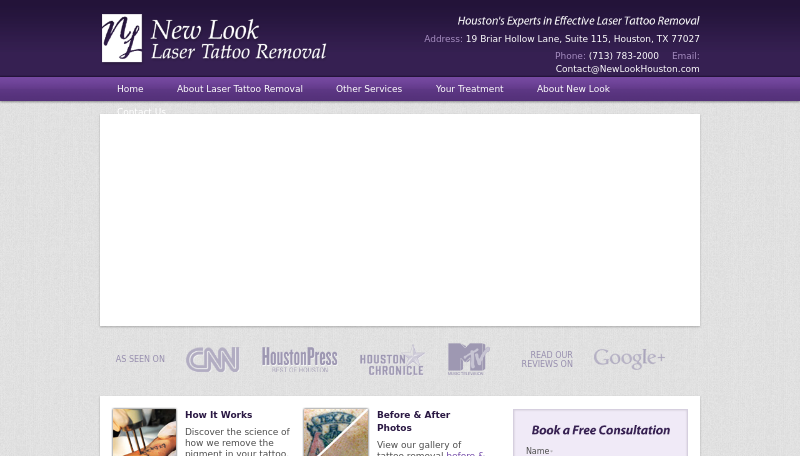The width and height of the screenshot is (800, 456).
Task: Click the Book a Free Consultation heading
Action: pyautogui.click(x=601, y=430)
